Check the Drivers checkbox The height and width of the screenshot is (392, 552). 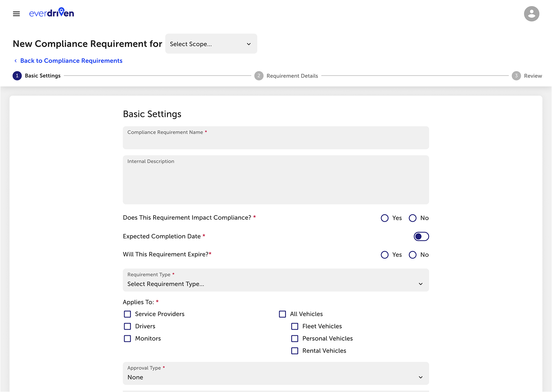tap(127, 326)
